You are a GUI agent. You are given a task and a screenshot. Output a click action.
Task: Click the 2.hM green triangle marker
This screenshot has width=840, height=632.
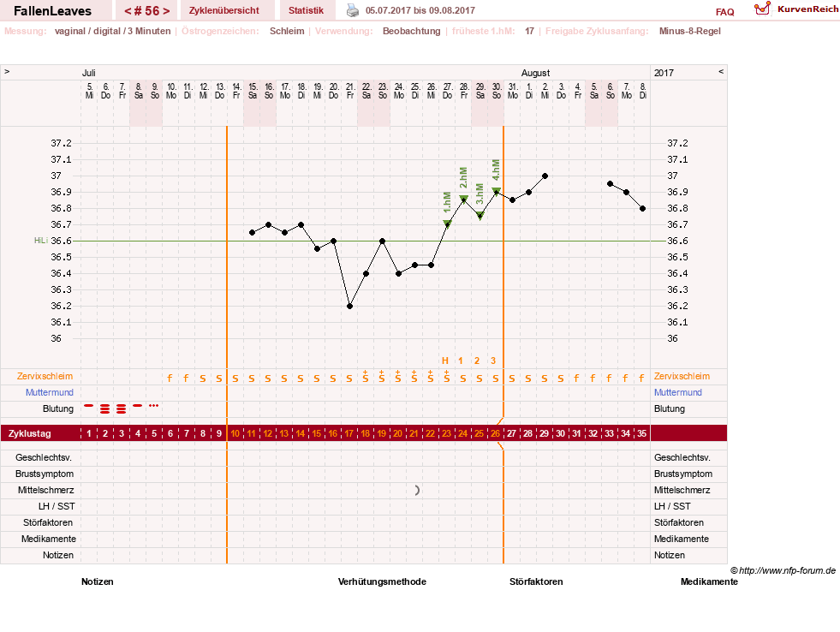[x=464, y=200]
